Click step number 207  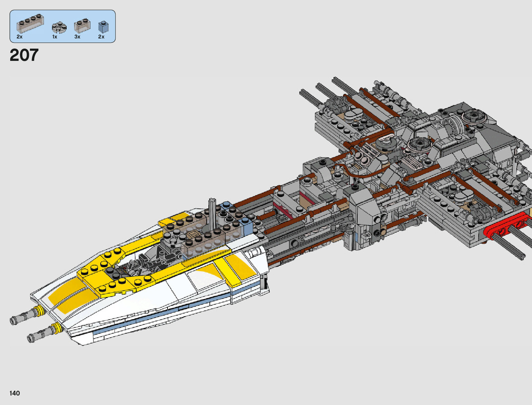coord(24,55)
